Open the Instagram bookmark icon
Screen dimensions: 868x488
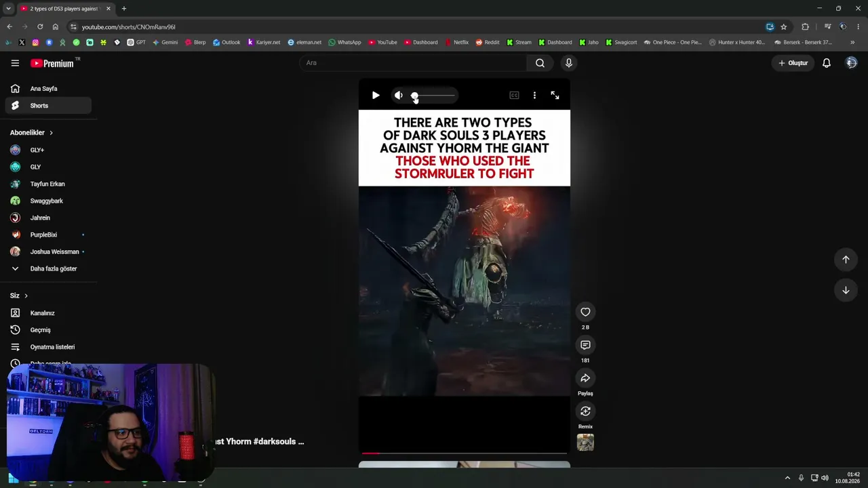coord(35,42)
